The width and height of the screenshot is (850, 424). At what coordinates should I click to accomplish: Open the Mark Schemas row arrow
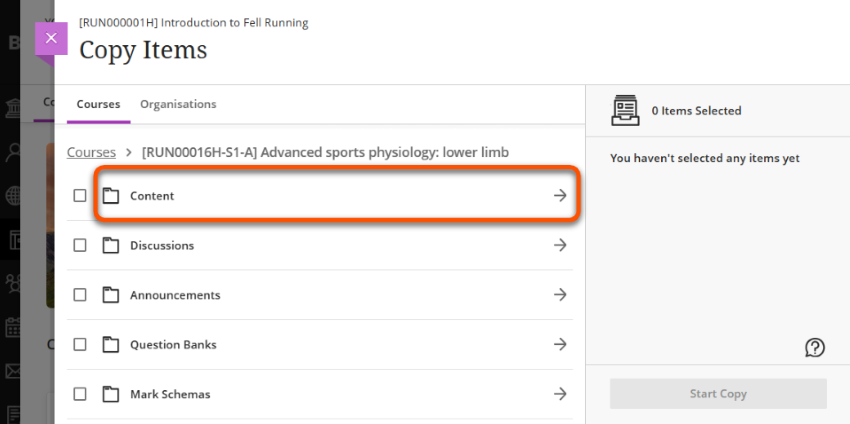click(x=560, y=394)
